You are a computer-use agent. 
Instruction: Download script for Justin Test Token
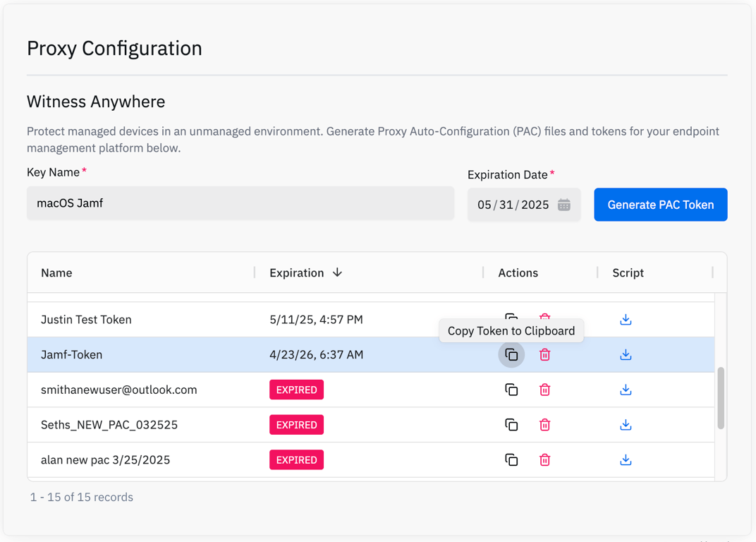(626, 320)
